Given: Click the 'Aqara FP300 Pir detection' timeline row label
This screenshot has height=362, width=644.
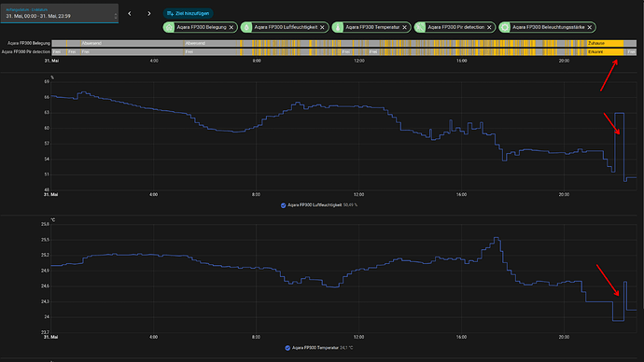Looking at the screenshot, I should (x=25, y=51).
